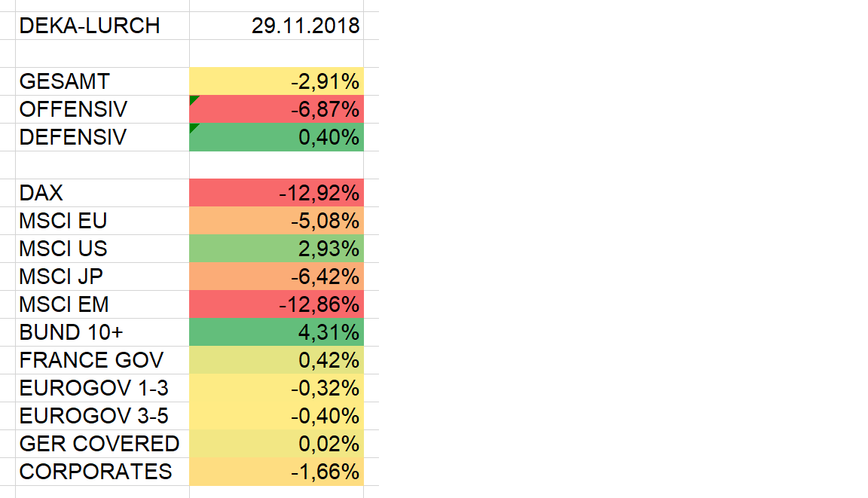The width and height of the screenshot is (868, 498).
Task: Click the green corner marker in the 0,40% DEFENSIV cell
Action: (194, 127)
